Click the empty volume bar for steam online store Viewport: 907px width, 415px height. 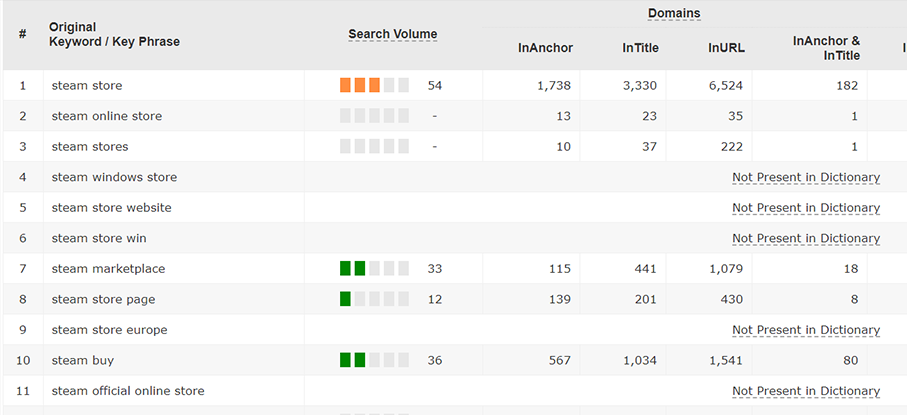click(374, 116)
